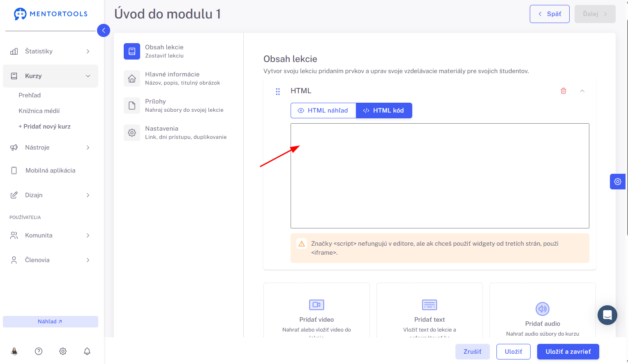Delete the HTML block with trash icon

[563, 91]
